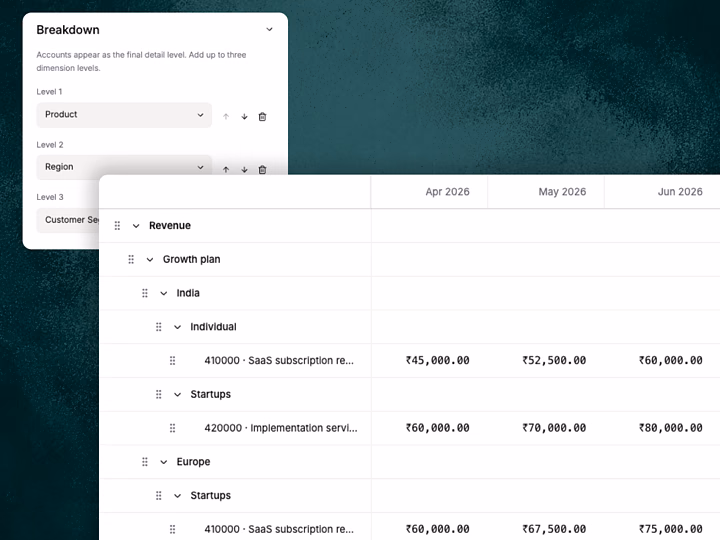Click the ₹70,000.00 cell
The image size is (720, 540).
(x=554, y=428)
